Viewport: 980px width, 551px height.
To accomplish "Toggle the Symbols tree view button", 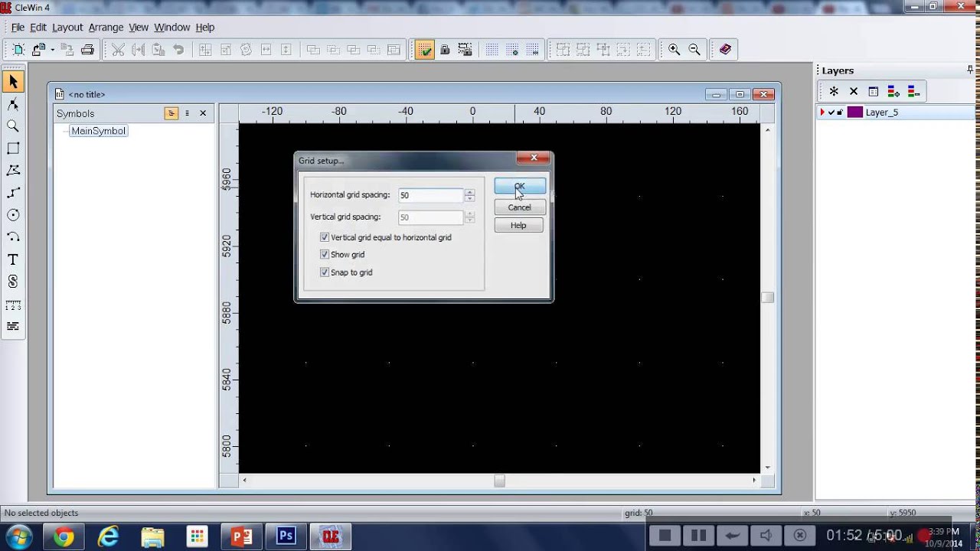I will pyautogui.click(x=171, y=113).
